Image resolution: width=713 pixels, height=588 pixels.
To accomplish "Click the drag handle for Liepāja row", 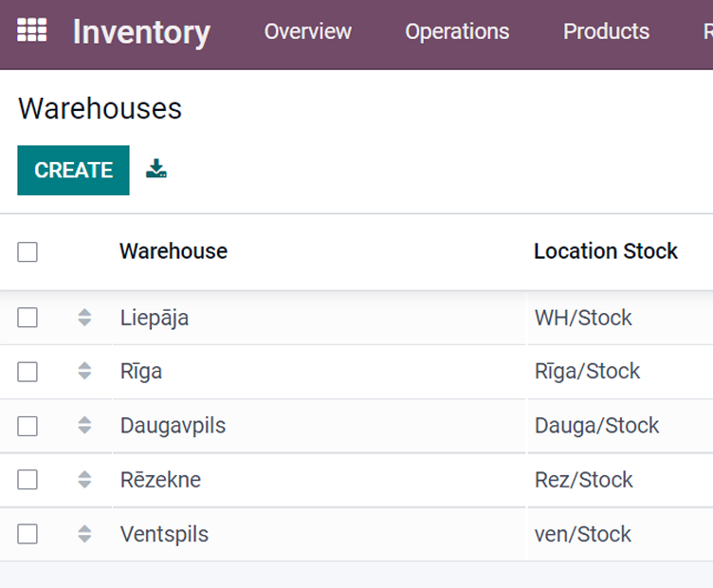I will pyautogui.click(x=84, y=318).
